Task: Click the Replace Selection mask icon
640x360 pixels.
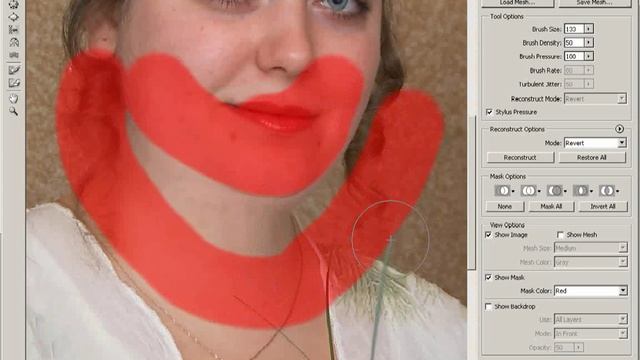Action: 502,191
